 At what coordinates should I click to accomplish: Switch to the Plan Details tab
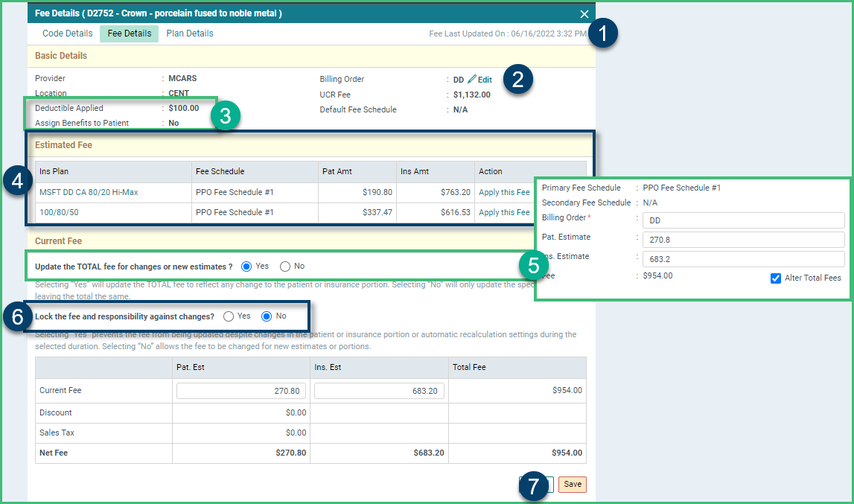tap(190, 34)
